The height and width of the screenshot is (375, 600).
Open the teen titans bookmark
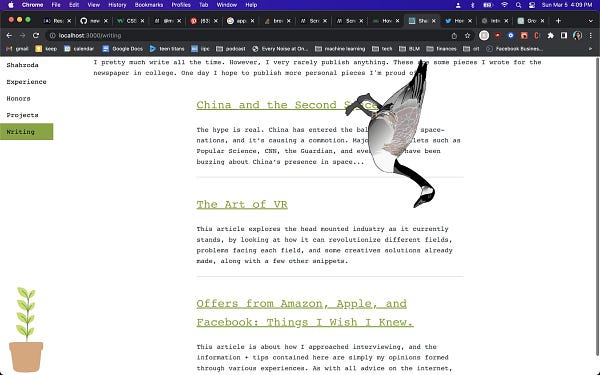pyautogui.click(x=167, y=49)
